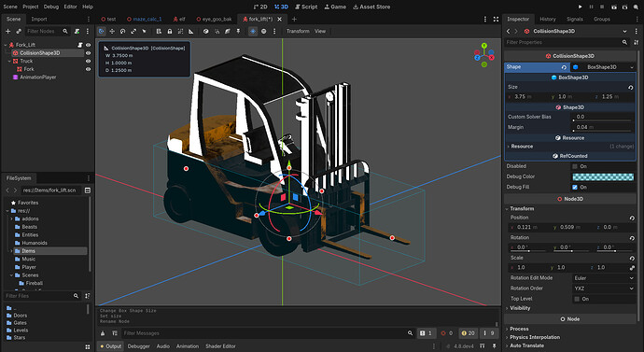
Task: Toggle standard messages filter showing 1
Action: click(426, 333)
